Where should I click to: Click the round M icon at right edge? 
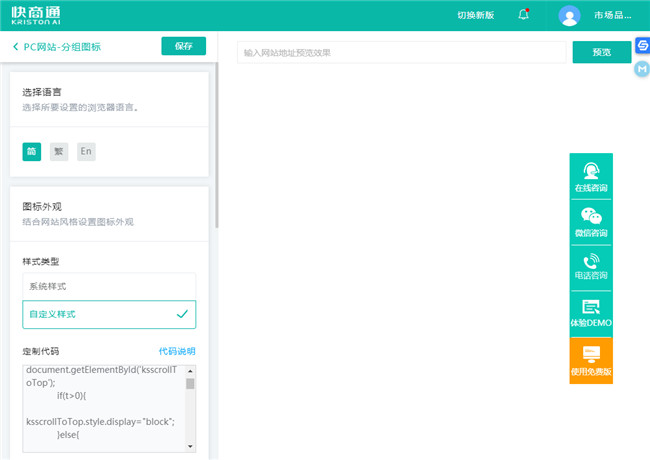(642, 68)
